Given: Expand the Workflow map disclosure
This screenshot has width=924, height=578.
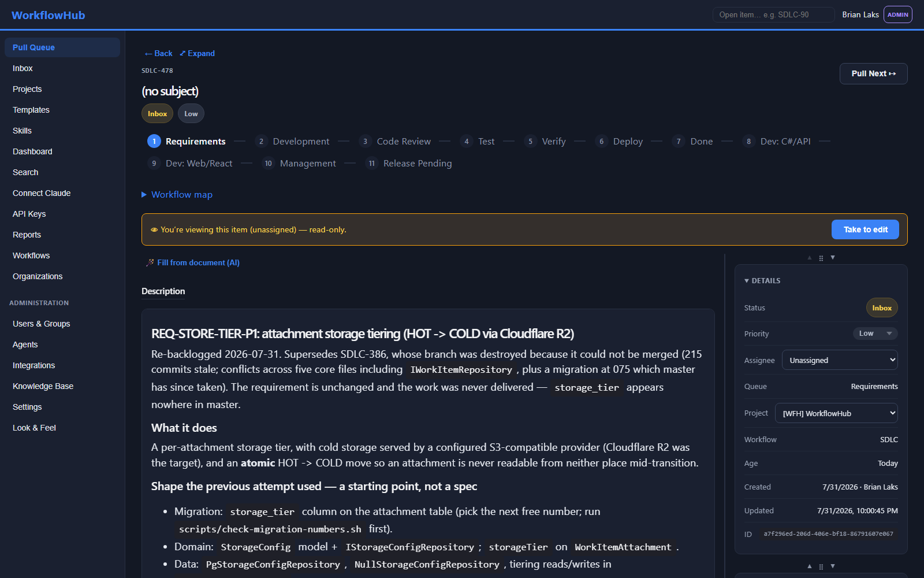Looking at the screenshot, I should pyautogui.click(x=177, y=195).
